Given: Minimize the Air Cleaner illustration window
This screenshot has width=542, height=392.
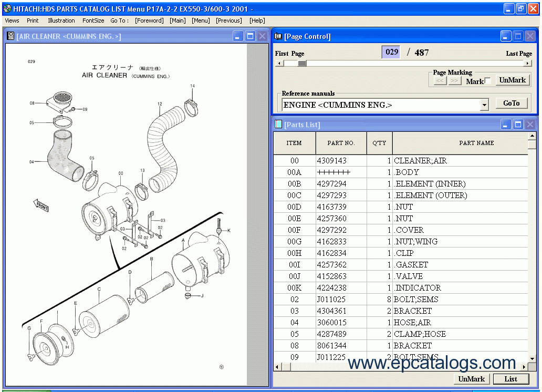Looking at the screenshot, I should (x=238, y=36).
